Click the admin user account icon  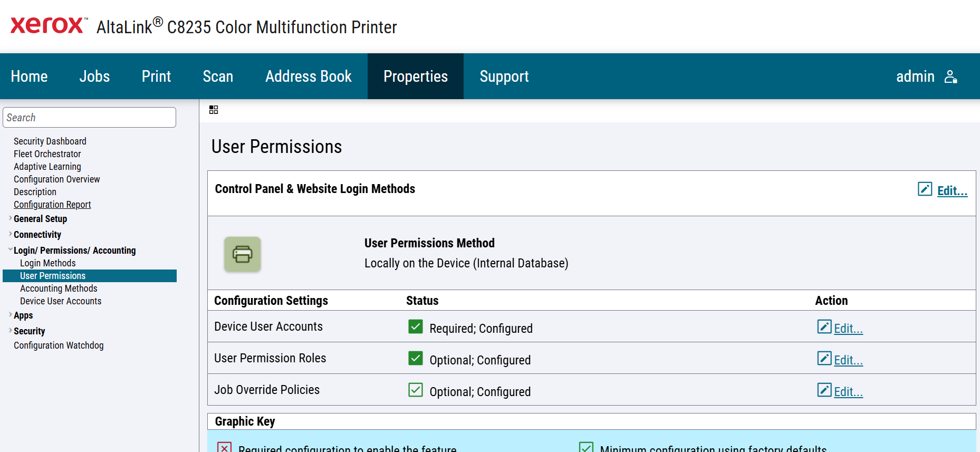(950, 77)
